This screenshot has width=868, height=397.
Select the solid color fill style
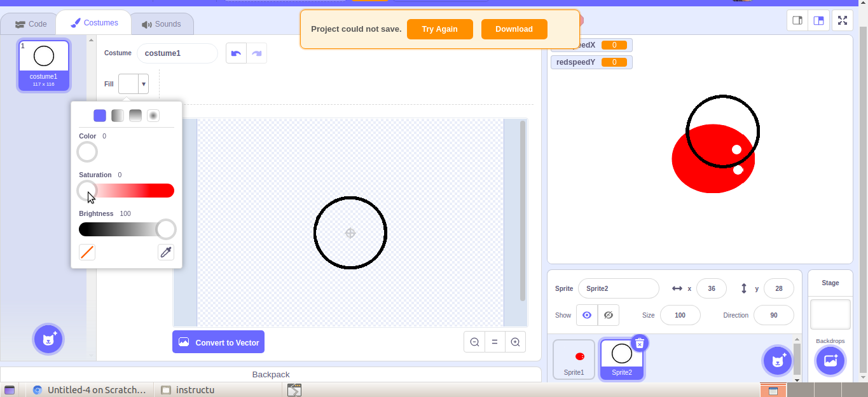click(x=99, y=115)
